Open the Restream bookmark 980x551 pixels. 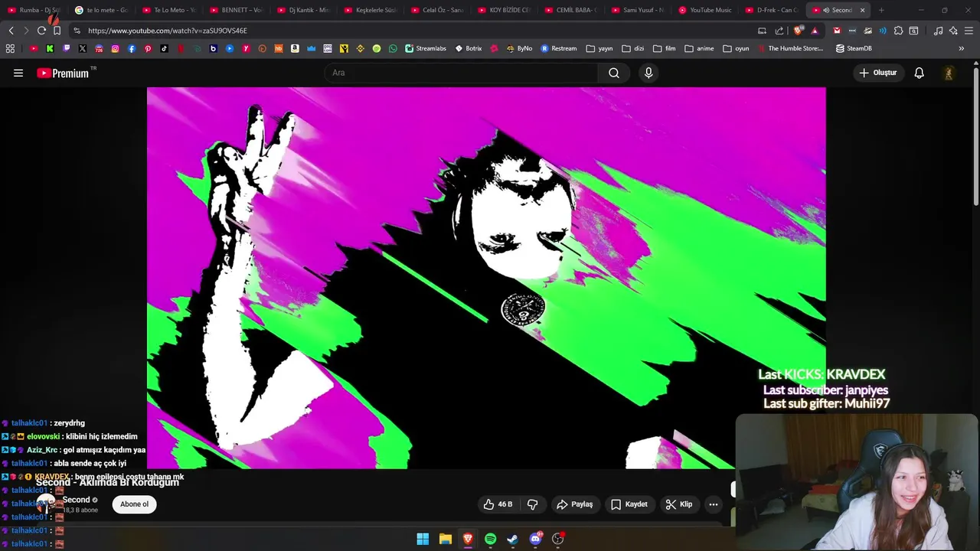pyautogui.click(x=559, y=48)
